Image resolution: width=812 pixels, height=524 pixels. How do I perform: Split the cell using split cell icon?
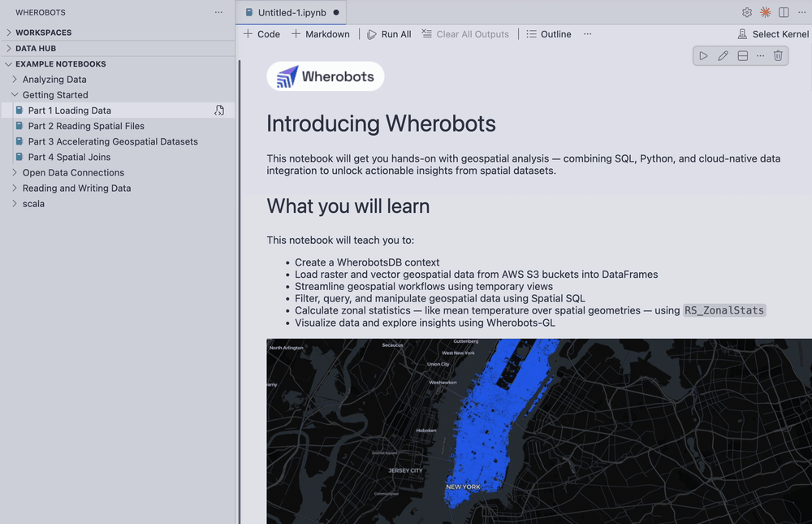click(x=743, y=56)
